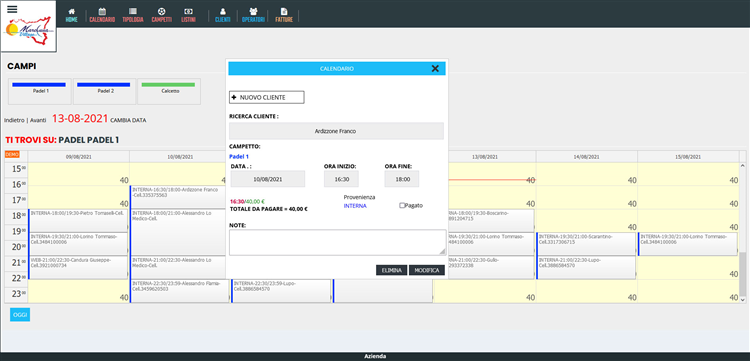
Task: Open booking 18:00/21:00 Alessandro Lo Medico
Action: click(x=178, y=232)
